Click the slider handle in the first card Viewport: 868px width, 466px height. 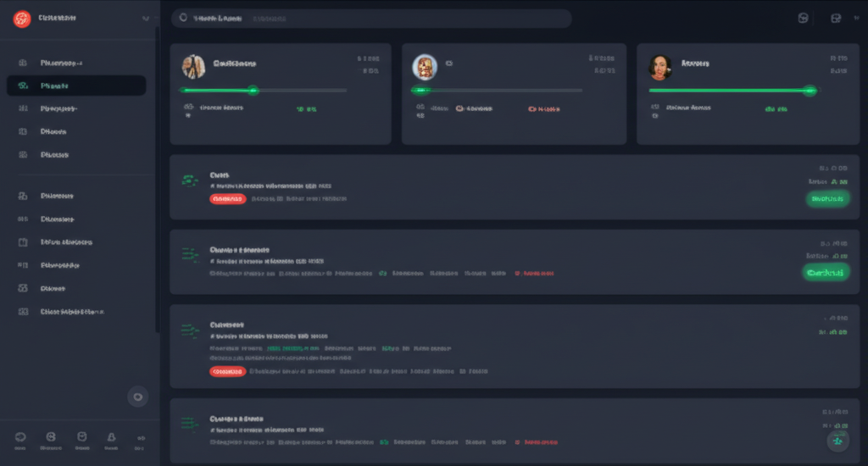tap(252, 90)
